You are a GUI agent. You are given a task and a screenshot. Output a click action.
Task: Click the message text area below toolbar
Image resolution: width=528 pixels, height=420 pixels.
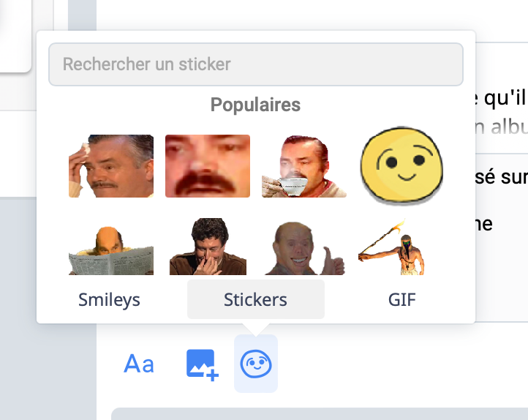coord(320,413)
